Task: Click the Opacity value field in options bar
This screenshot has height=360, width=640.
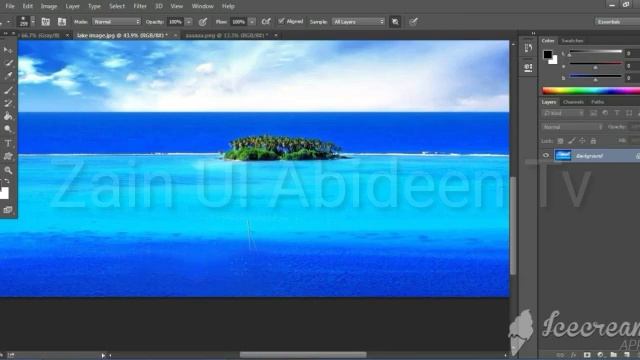Action: (175, 22)
